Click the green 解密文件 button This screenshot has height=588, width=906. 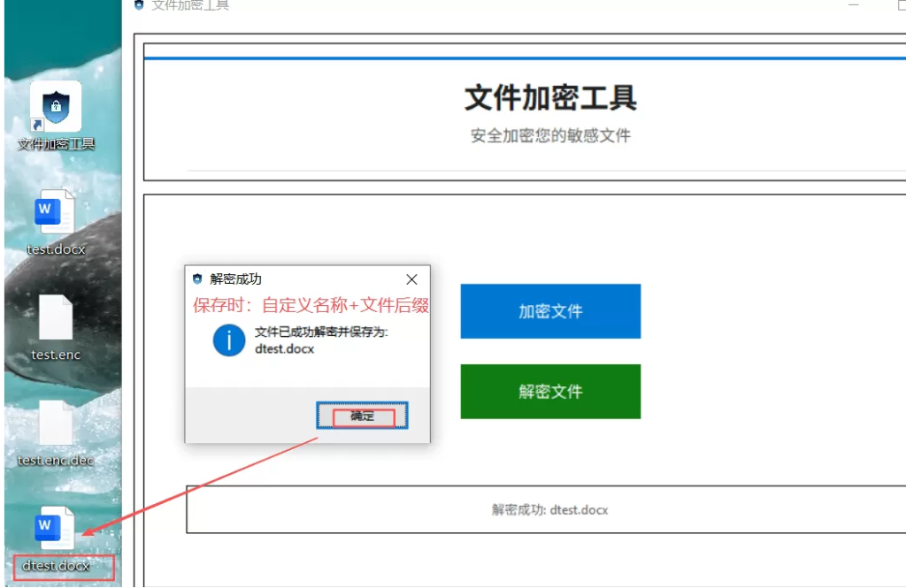click(550, 391)
